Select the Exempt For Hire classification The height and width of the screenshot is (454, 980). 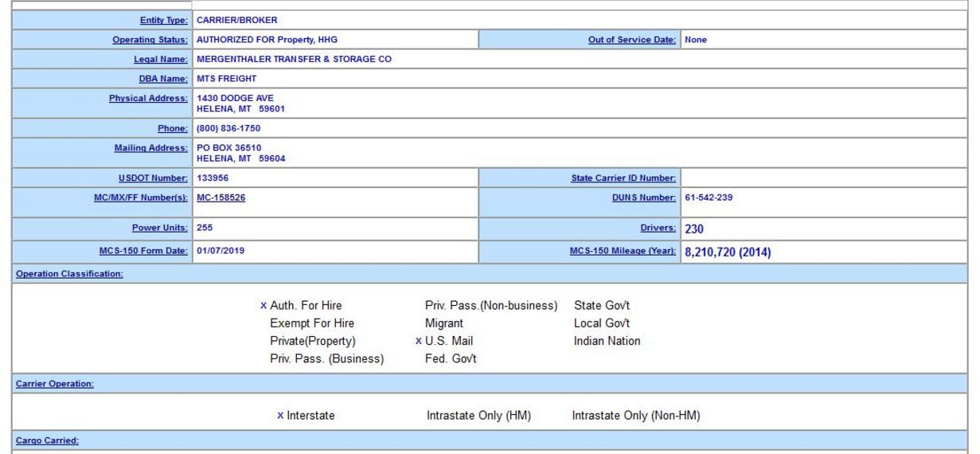coord(312,323)
